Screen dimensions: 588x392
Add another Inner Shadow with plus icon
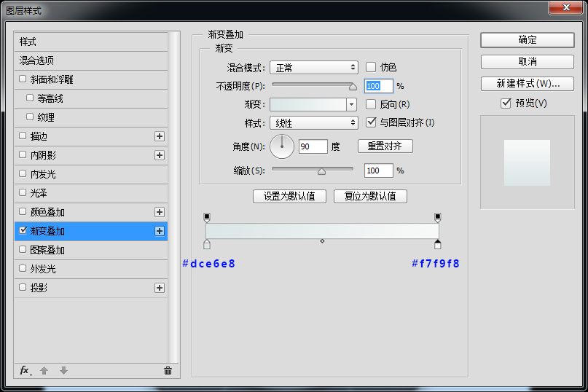[160, 155]
